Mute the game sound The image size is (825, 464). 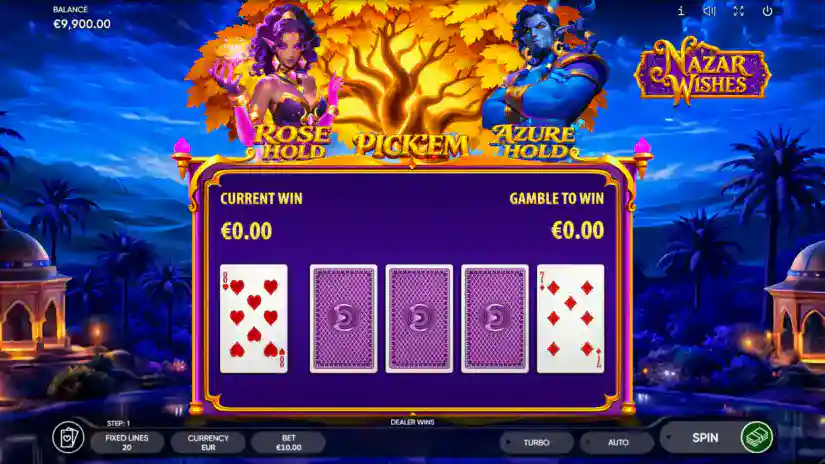click(709, 11)
